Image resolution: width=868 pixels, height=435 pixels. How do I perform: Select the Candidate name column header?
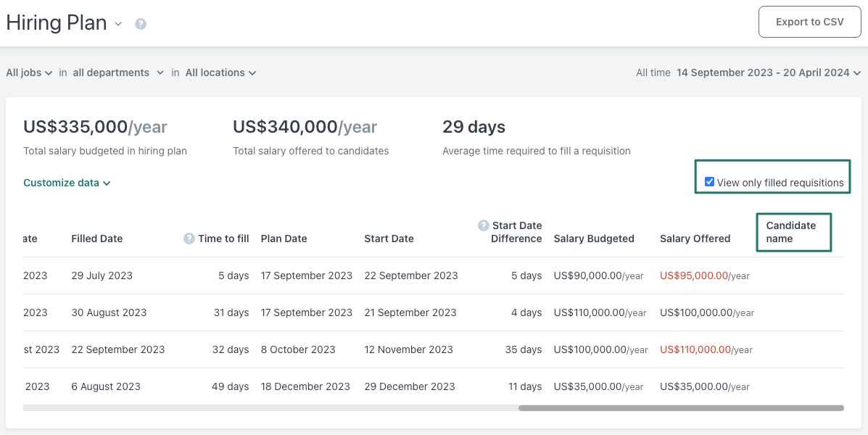click(791, 232)
